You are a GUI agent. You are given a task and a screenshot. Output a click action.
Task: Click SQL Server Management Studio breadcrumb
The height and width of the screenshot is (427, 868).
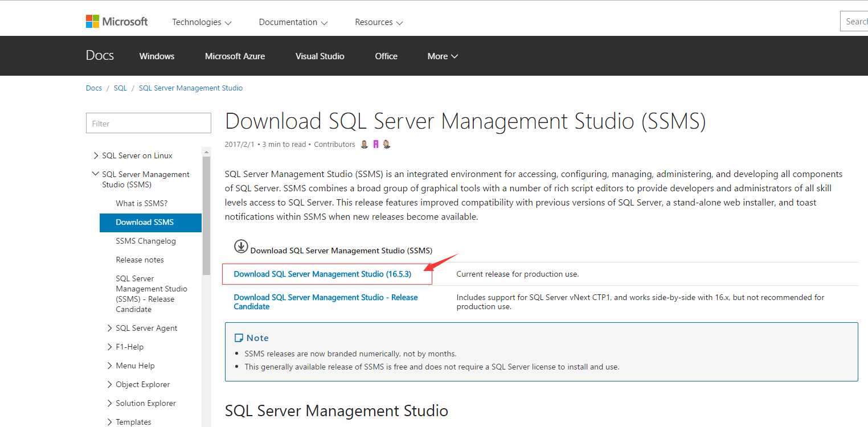coord(191,88)
